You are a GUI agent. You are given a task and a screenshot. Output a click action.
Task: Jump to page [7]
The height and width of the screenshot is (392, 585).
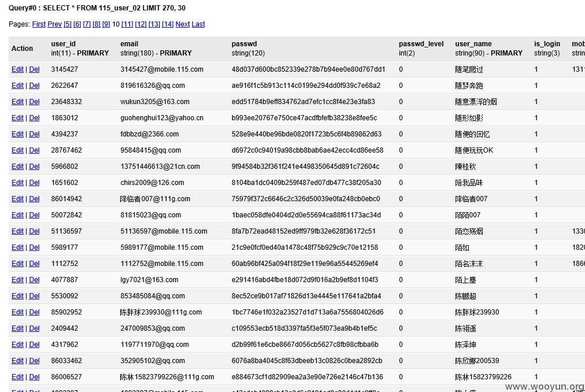(87, 24)
